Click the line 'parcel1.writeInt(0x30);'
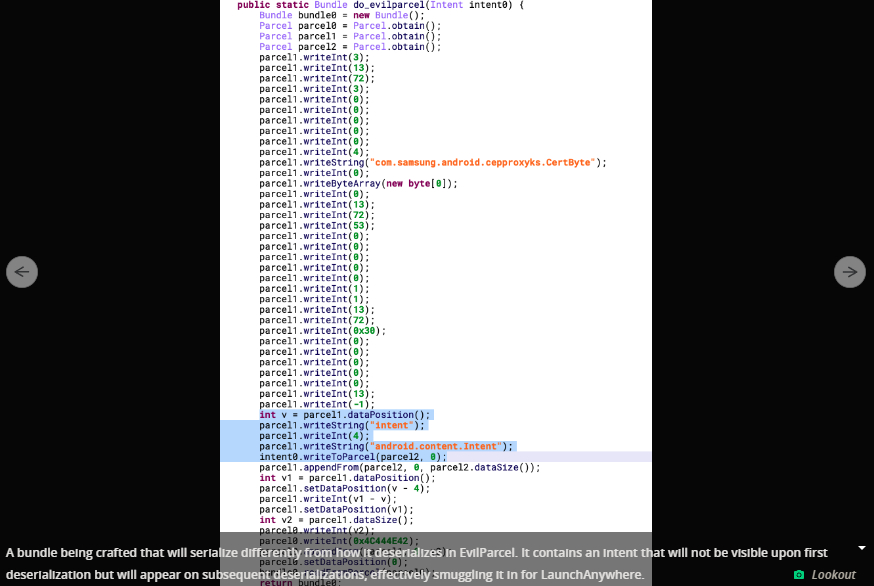Image resolution: width=874 pixels, height=586 pixels. click(322, 331)
